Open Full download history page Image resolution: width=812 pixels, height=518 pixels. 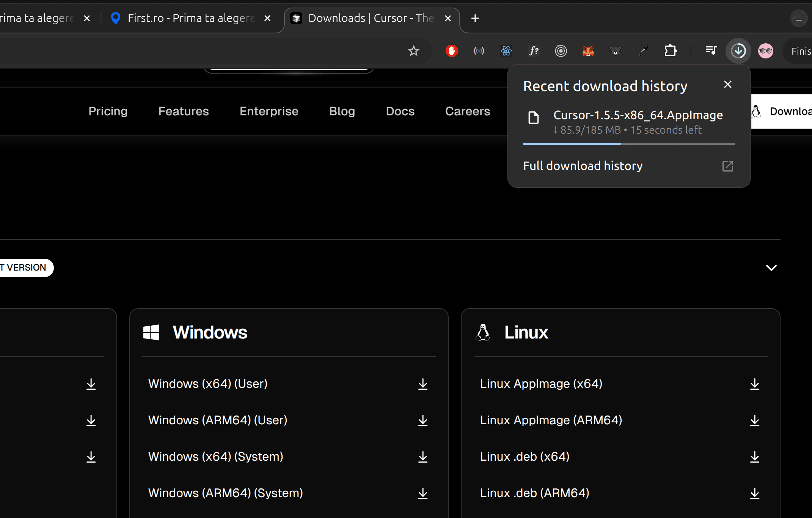(628, 166)
